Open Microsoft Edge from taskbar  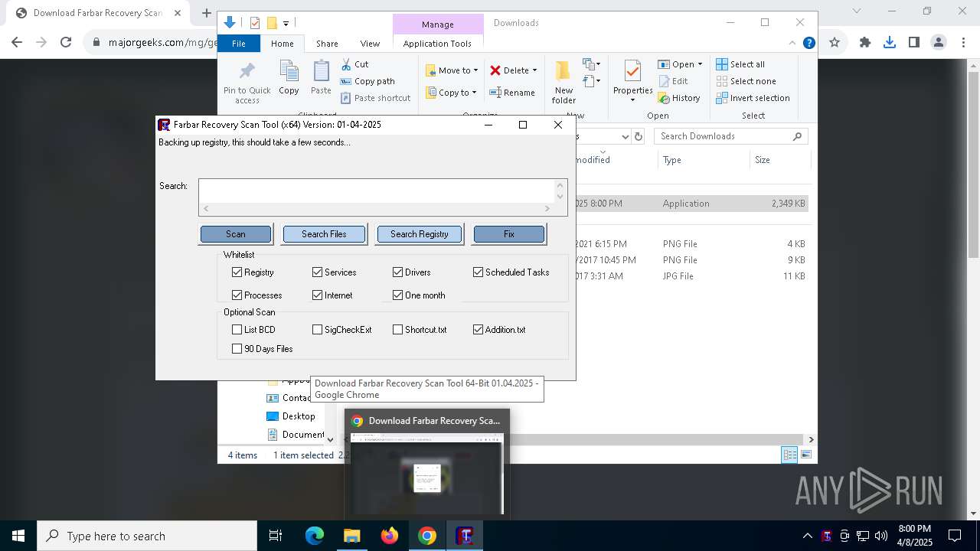pos(315,536)
